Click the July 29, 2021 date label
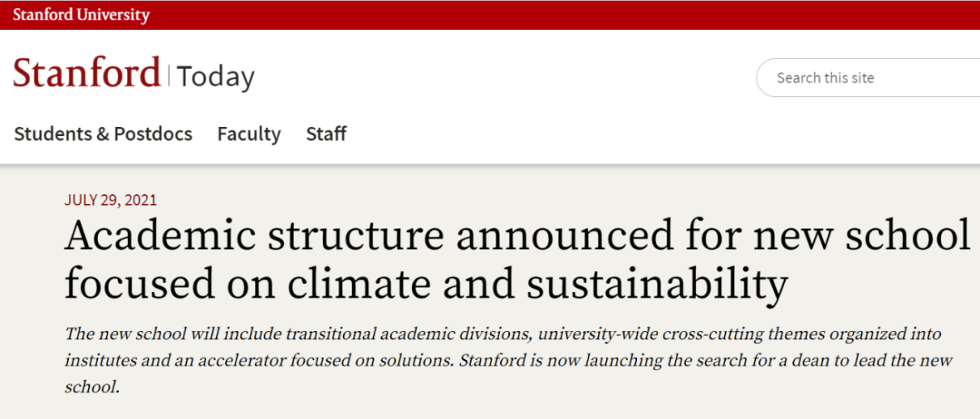 [111, 200]
